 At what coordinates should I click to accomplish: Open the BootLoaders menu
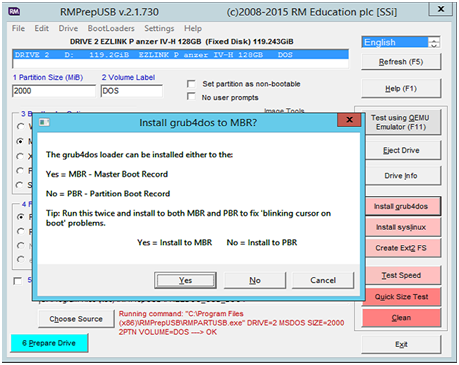pyautogui.click(x=111, y=28)
